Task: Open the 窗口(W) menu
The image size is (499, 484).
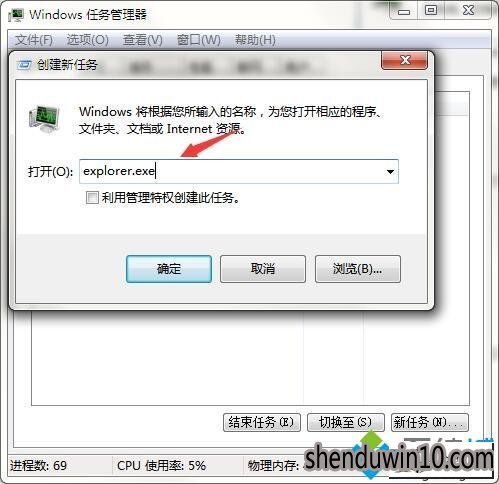Action: [199, 40]
